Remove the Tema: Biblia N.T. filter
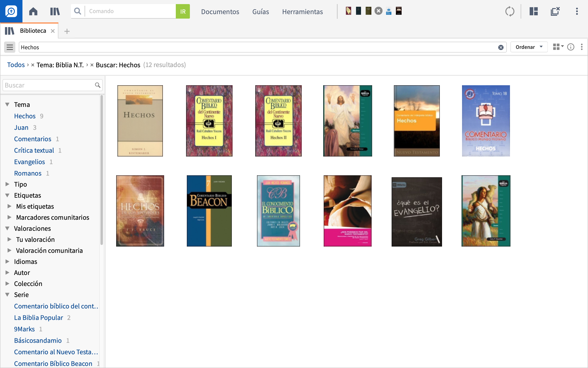This screenshot has height=368, width=588. pyautogui.click(x=32, y=65)
